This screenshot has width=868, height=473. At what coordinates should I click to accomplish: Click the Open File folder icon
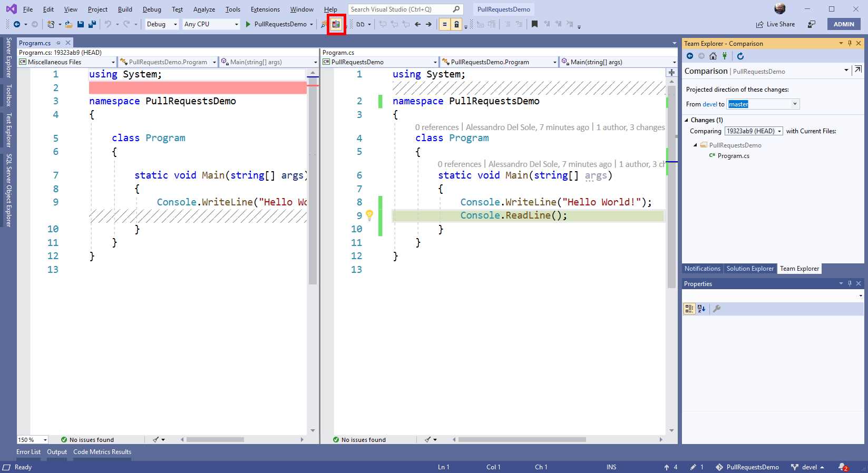69,24
